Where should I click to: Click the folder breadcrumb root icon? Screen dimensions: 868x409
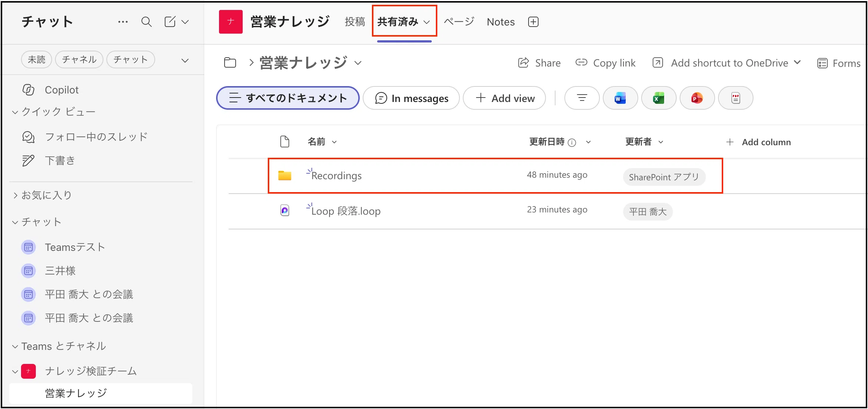(x=230, y=62)
